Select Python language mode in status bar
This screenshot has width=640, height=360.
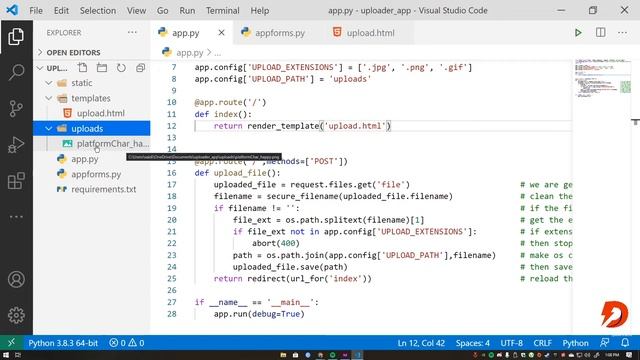[575, 343]
